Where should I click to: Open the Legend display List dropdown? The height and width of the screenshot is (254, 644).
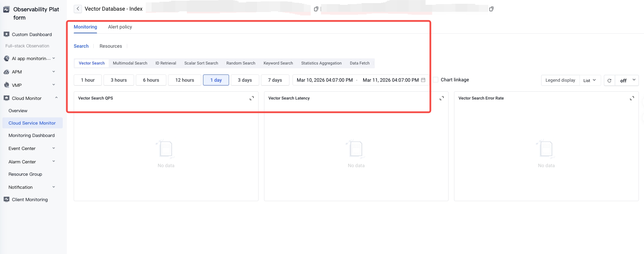point(590,80)
